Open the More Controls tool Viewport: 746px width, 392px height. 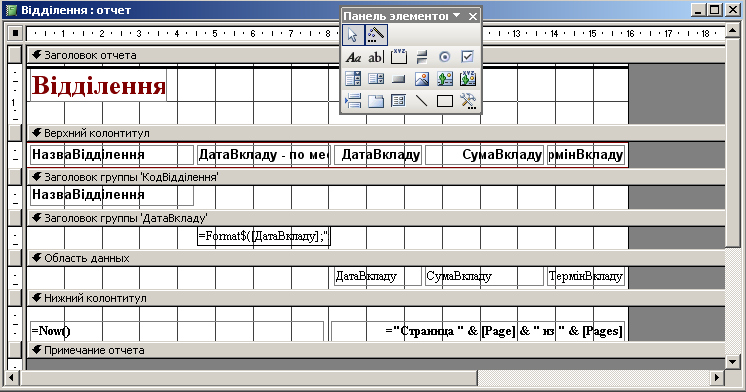coord(467,101)
